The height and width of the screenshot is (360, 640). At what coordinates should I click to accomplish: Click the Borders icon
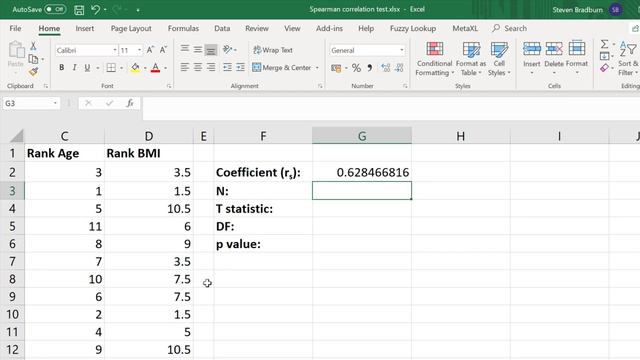coord(111,68)
